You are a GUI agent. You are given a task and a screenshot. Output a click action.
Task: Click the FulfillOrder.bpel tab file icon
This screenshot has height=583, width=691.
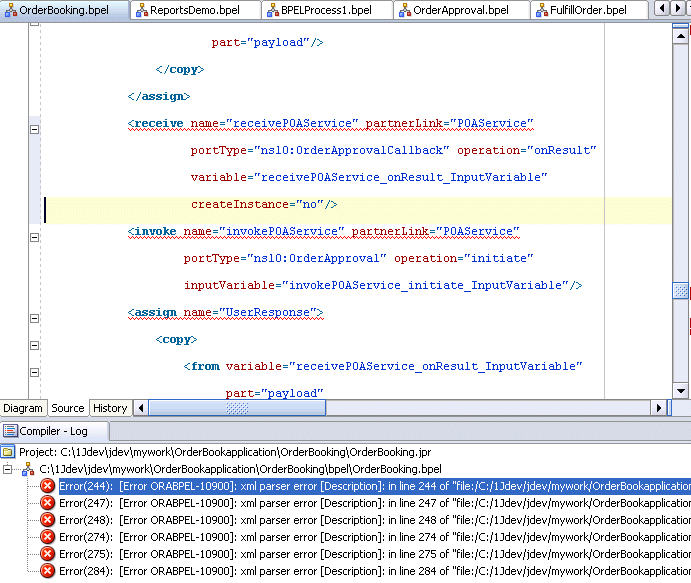542,10
